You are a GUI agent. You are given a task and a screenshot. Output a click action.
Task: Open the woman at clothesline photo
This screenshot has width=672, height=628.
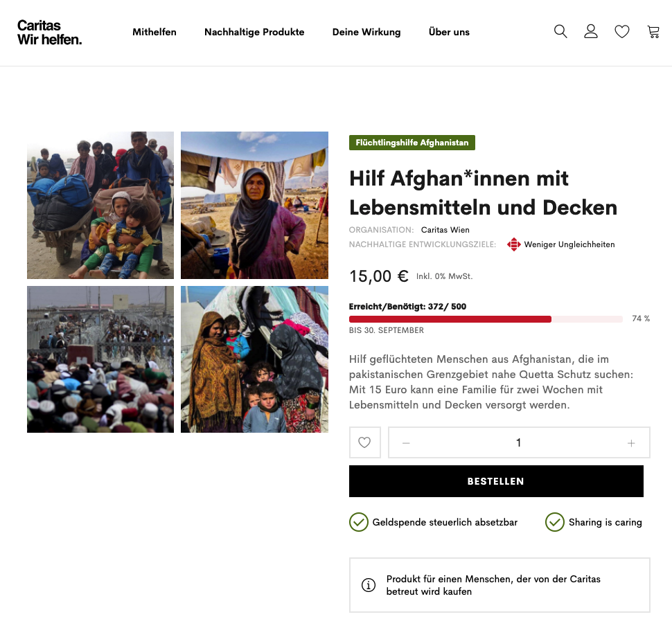(254, 205)
